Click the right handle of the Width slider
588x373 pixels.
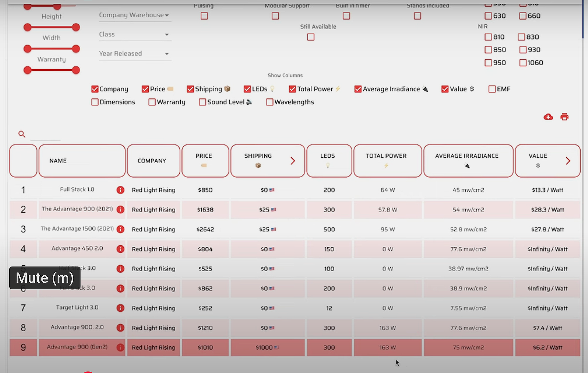click(76, 49)
